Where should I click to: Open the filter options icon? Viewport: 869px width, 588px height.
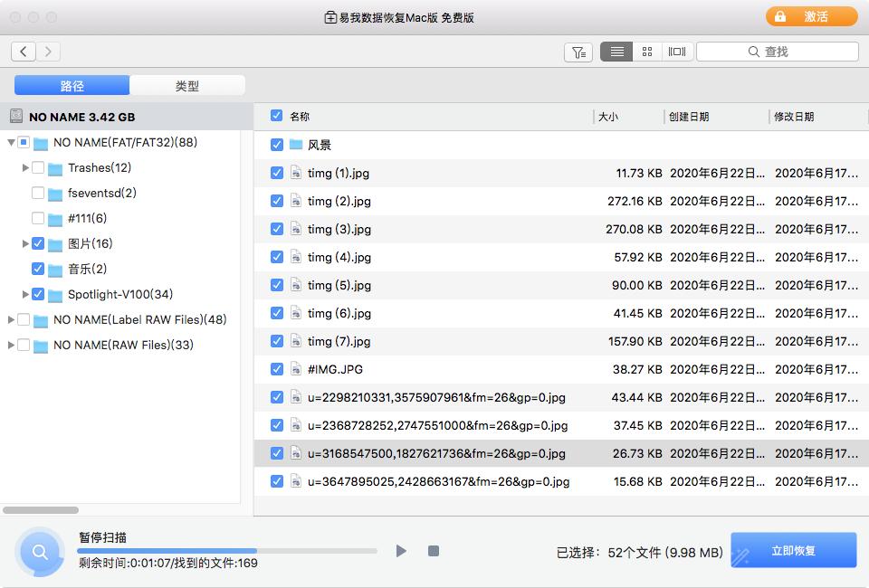(578, 52)
